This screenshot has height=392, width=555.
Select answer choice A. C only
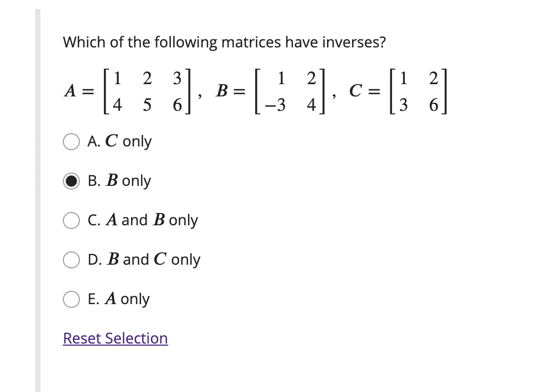pos(71,141)
